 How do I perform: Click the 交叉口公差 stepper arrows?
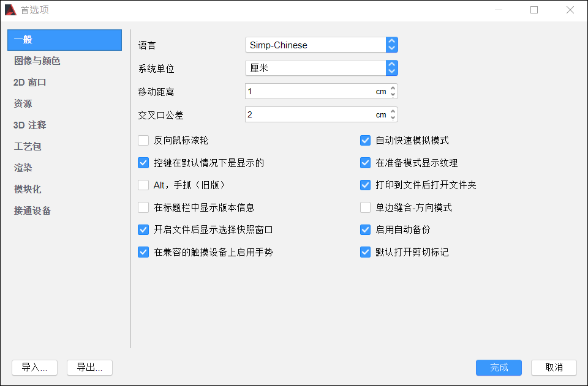(x=393, y=114)
